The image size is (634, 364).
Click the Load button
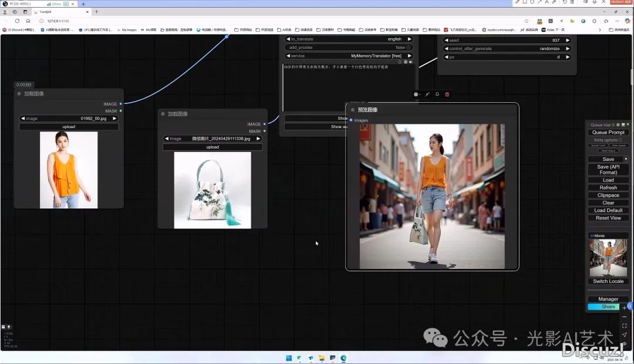point(608,180)
